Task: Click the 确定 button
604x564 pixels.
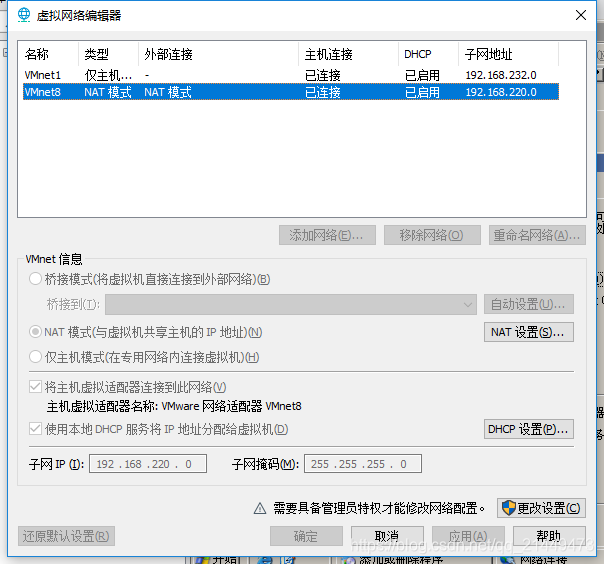Action: click(x=306, y=536)
